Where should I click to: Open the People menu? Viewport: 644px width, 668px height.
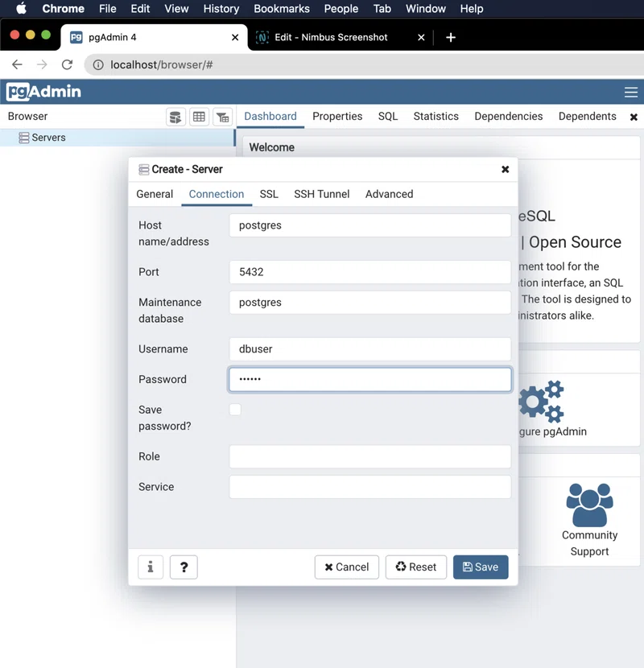[341, 9]
